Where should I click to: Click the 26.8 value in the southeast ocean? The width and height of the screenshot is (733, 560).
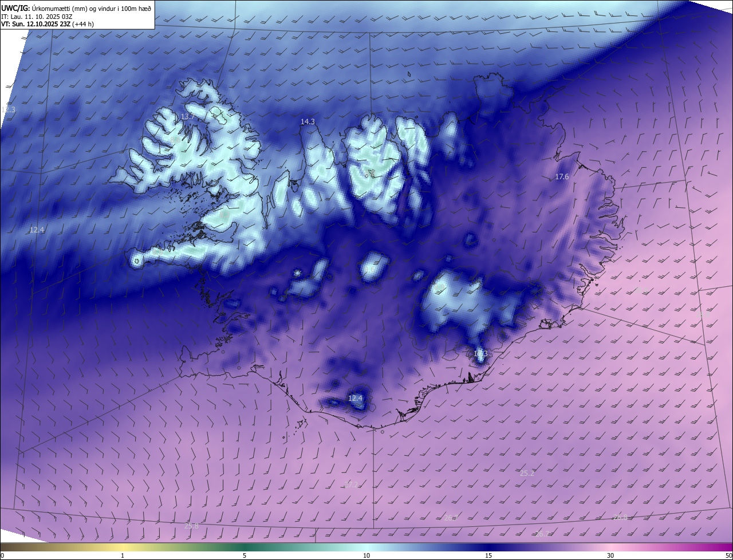[x=621, y=517]
